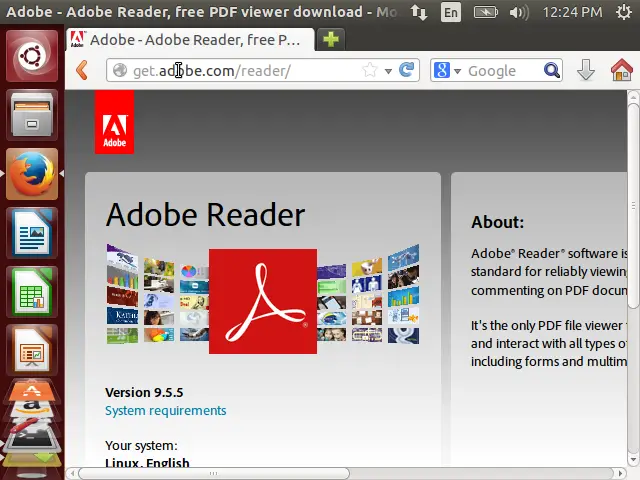The height and width of the screenshot is (480, 640).
Task: Open the System requirements link
Action: tap(165, 410)
